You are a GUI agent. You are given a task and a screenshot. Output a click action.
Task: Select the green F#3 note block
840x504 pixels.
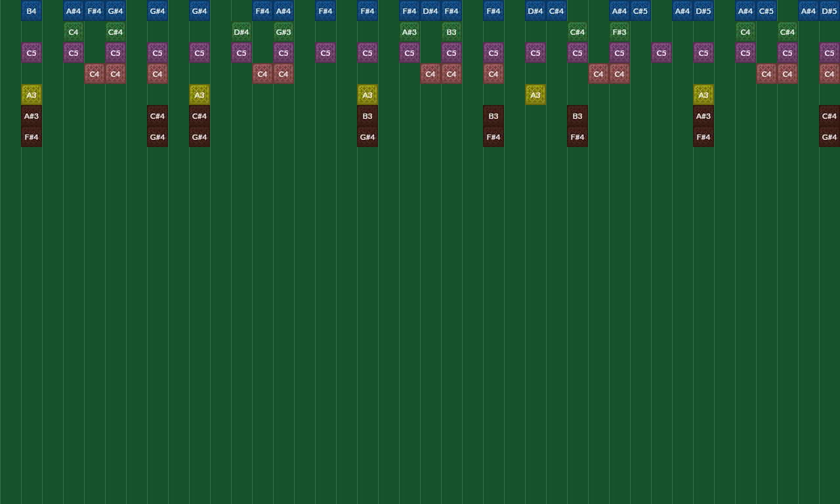(x=619, y=32)
